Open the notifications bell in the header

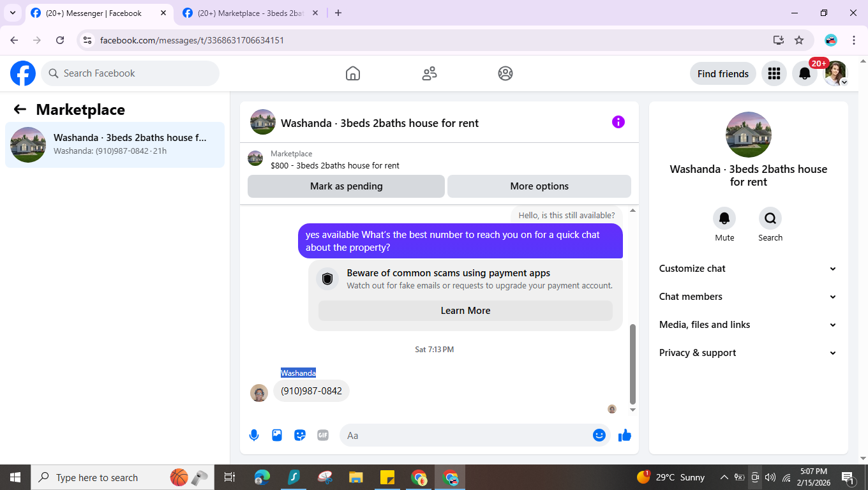805,73
